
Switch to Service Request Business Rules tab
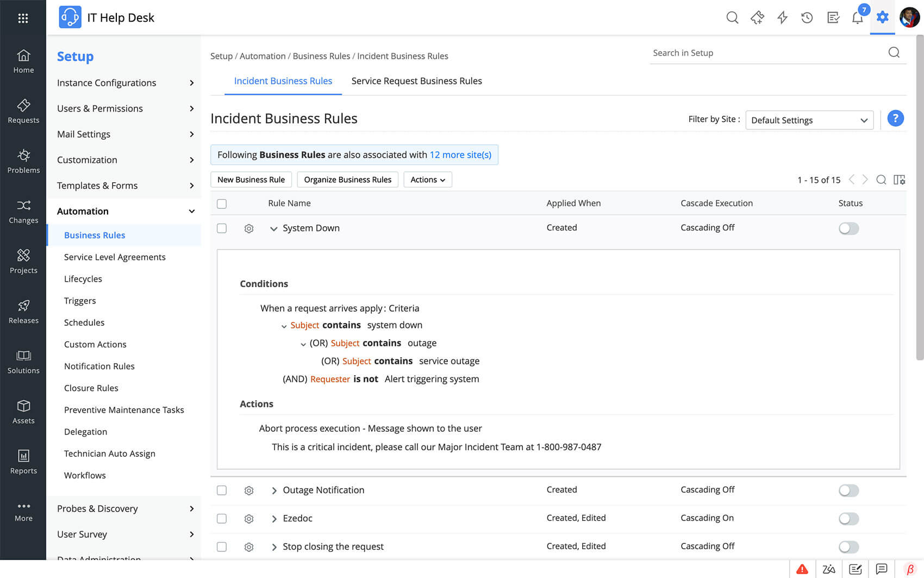pos(416,81)
